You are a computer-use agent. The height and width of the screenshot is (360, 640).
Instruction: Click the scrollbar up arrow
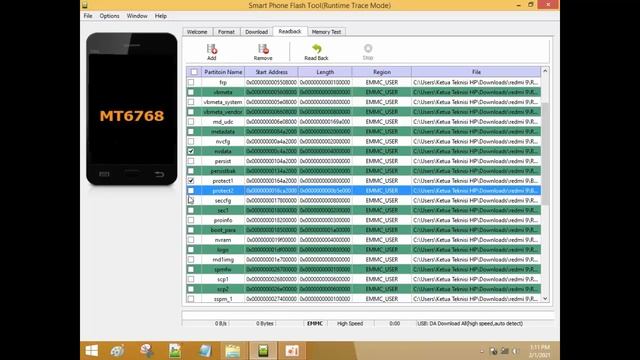[x=545, y=71]
